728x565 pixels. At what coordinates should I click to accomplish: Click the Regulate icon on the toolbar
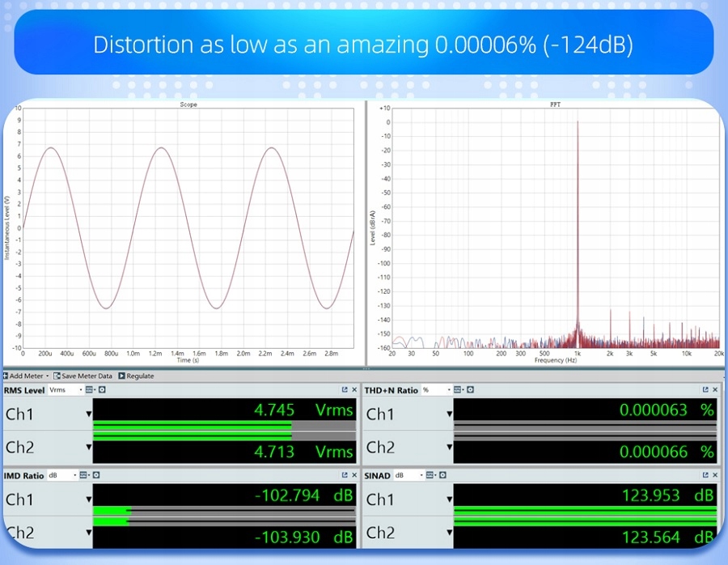(121, 376)
